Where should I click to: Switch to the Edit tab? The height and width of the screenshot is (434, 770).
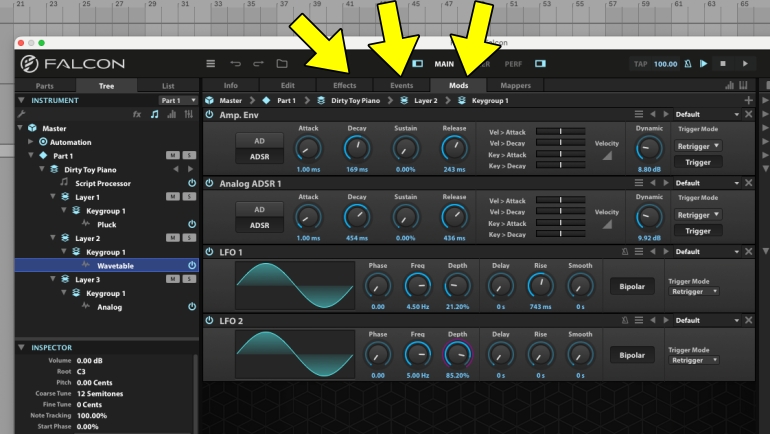point(288,85)
